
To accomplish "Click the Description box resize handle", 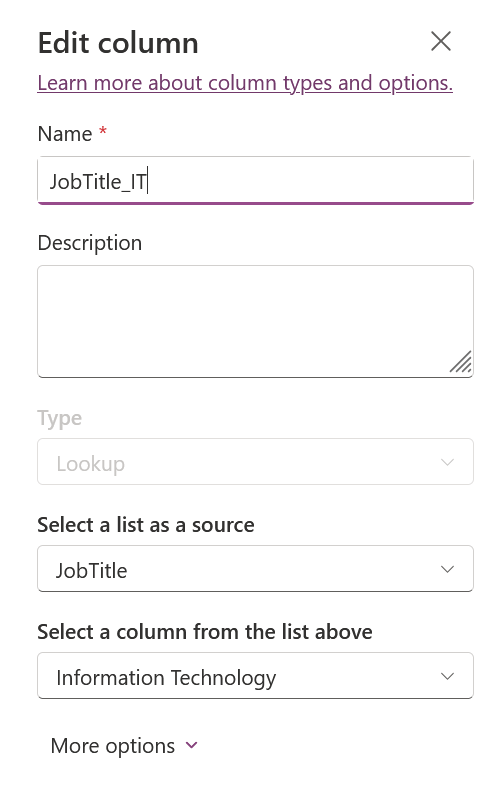I will (461, 362).
